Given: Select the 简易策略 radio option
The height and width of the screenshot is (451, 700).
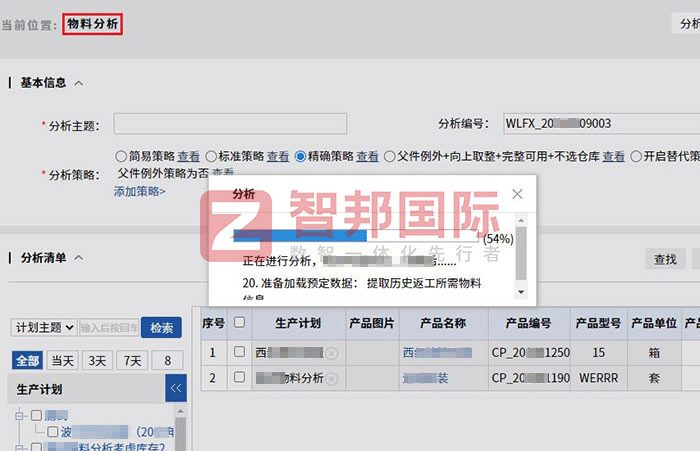Looking at the screenshot, I should 121,156.
